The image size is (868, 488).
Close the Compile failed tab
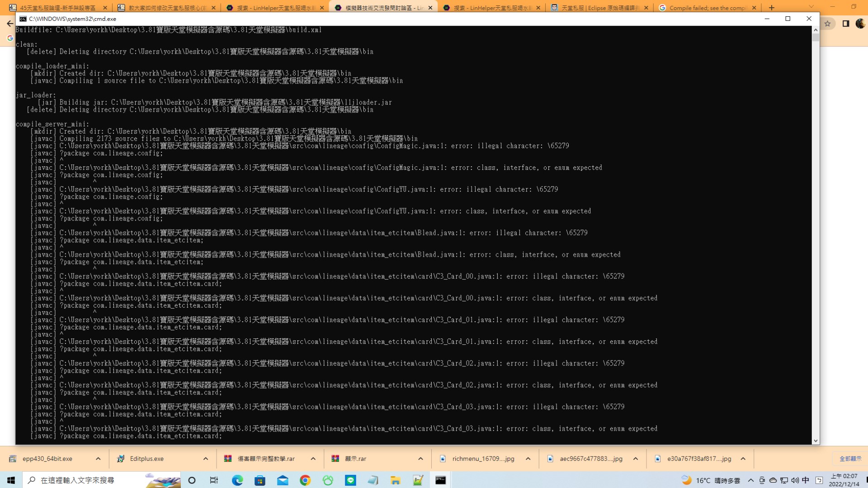click(754, 8)
